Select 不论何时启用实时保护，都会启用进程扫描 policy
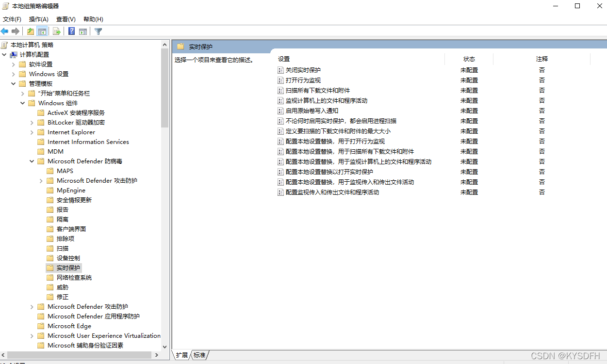Viewport: 607px width, 364px height. click(x=341, y=121)
